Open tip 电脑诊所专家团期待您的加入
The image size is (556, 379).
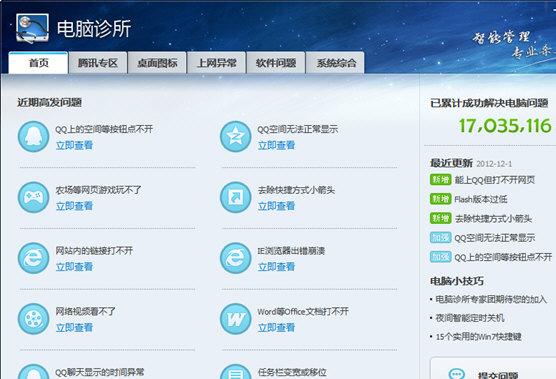tap(491, 299)
